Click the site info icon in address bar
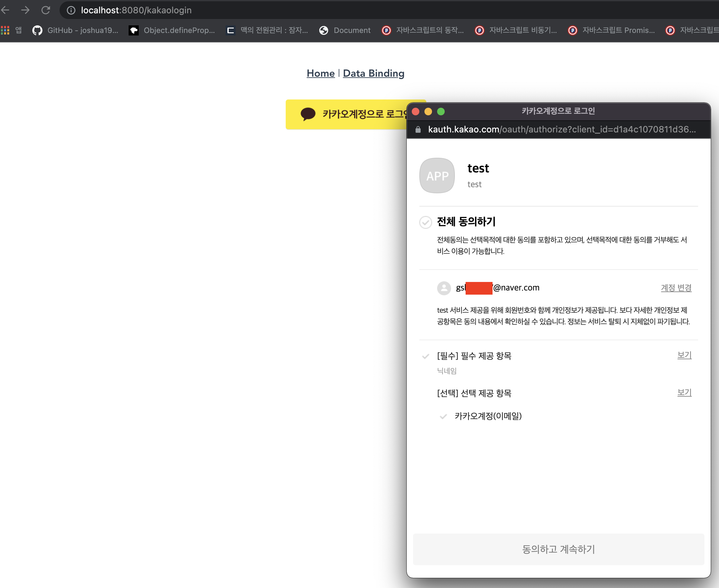The image size is (719, 588). (x=71, y=10)
